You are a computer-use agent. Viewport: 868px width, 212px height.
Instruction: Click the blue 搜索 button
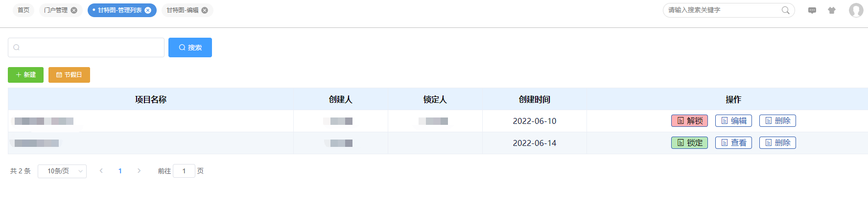190,47
